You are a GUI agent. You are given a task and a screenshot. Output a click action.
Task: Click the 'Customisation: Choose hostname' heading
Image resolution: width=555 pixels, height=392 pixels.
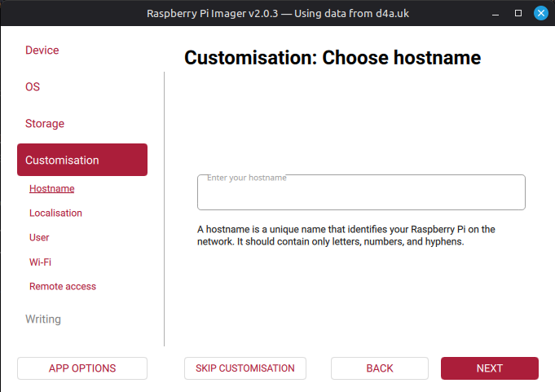point(333,58)
